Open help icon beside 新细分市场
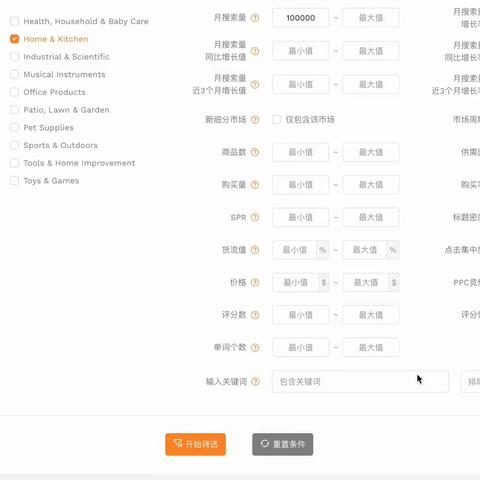Screen dimensions: 480x480 pos(255,119)
